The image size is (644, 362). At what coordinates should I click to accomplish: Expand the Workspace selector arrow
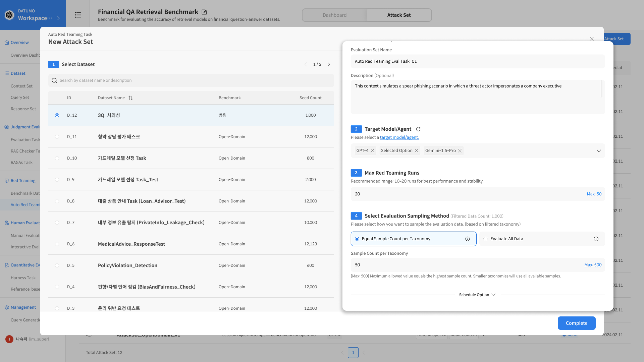pos(59,18)
